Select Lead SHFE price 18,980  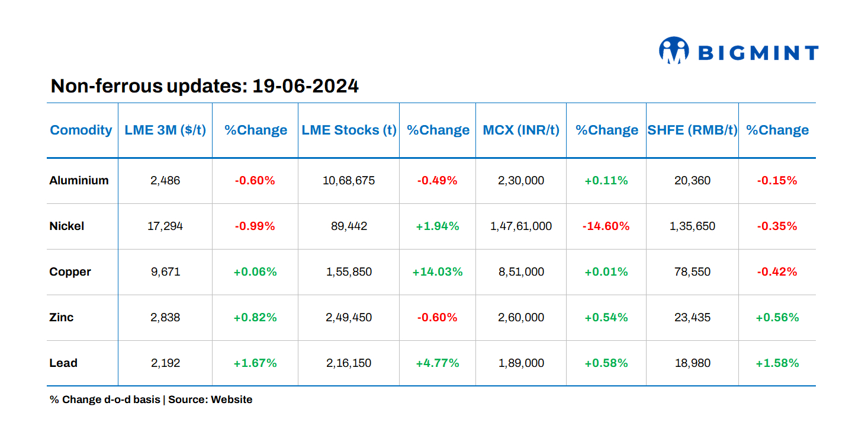tap(692, 363)
